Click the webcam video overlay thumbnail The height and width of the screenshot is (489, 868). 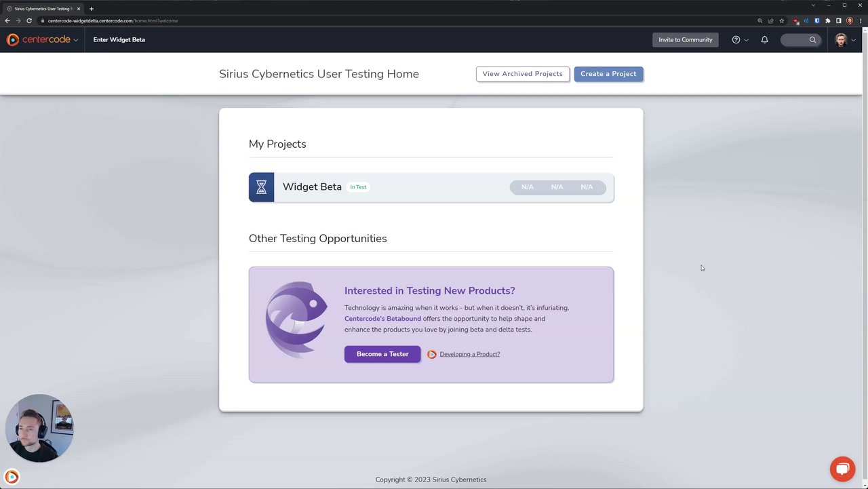pyautogui.click(x=39, y=428)
